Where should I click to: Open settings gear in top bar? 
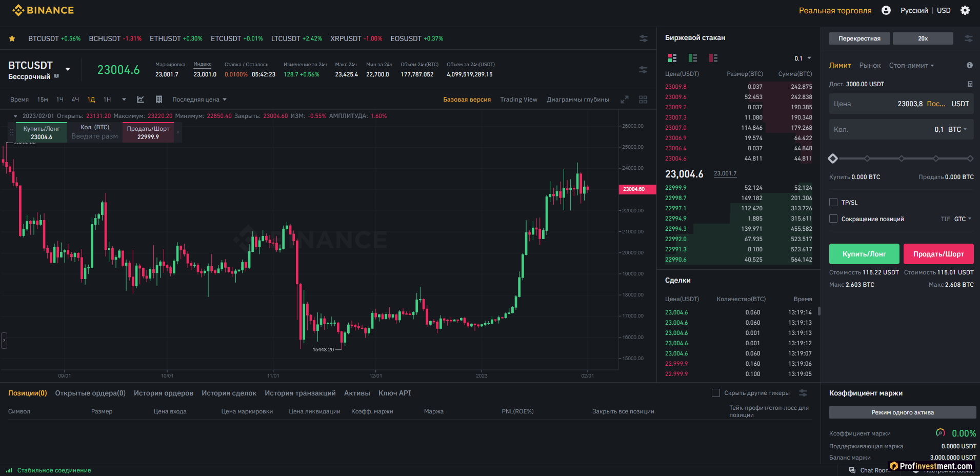pyautogui.click(x=965, y=10)
